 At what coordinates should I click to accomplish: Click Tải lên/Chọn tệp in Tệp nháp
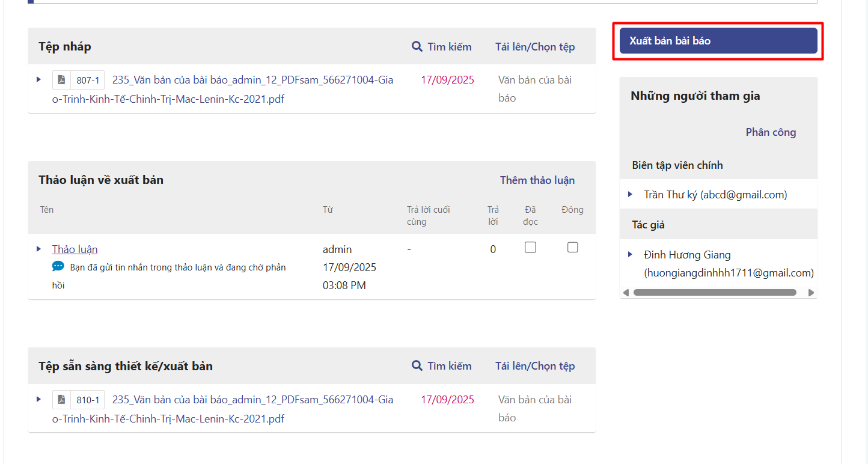(534, 47)
